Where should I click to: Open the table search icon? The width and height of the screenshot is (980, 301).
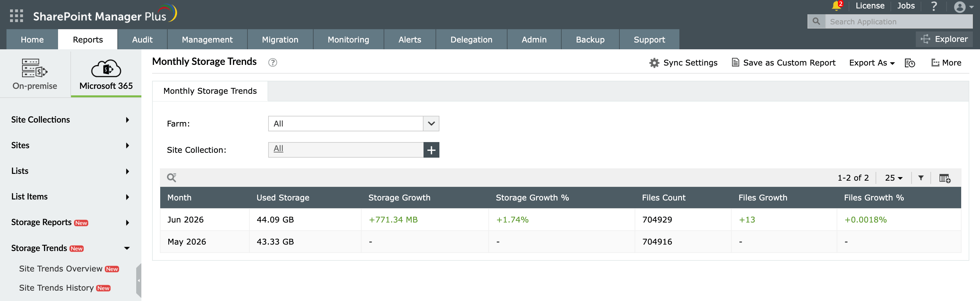click(x=172, y=177)
